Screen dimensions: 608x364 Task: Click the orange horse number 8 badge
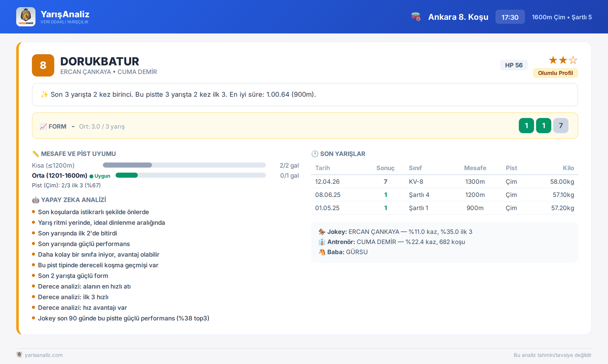pos(43,65)
